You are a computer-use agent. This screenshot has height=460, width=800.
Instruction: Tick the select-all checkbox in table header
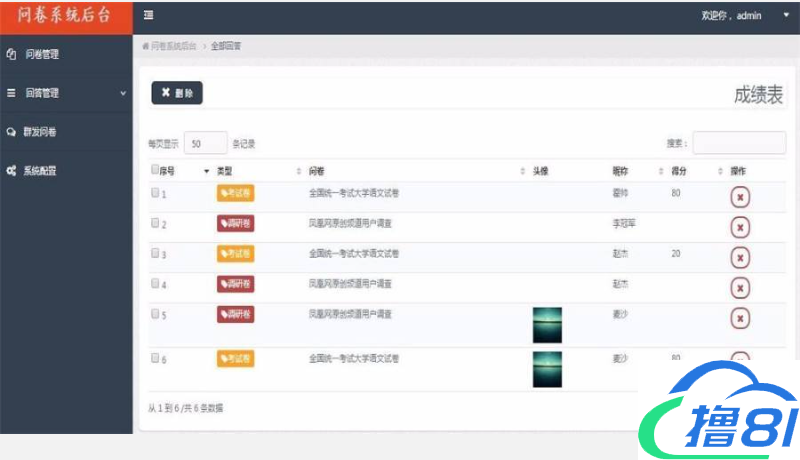155,170
